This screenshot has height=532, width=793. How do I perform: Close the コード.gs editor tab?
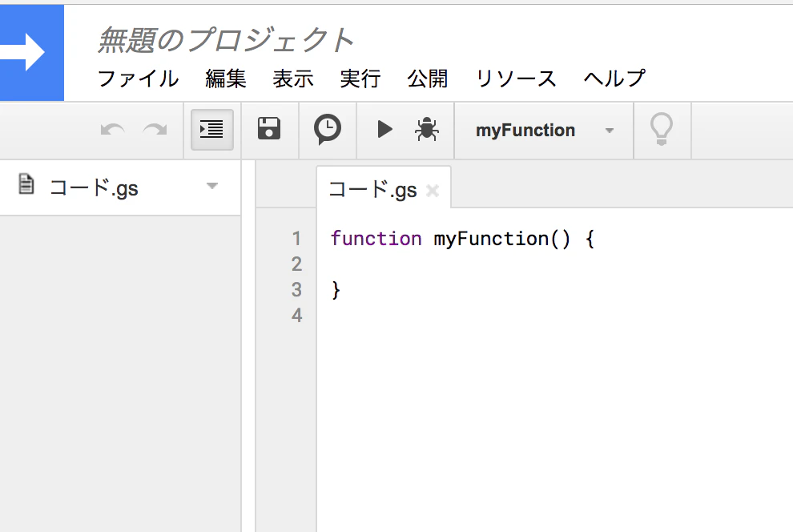pyautogui.click(x=433, y=191)
